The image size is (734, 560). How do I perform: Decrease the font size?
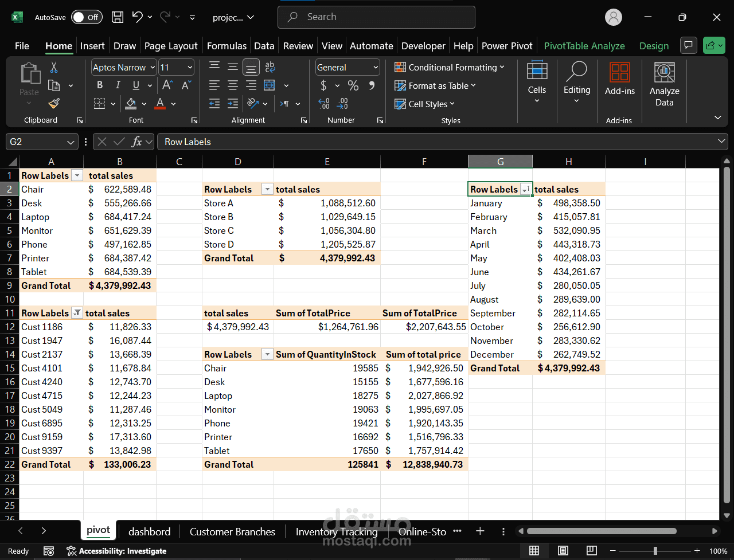[186, 85]
